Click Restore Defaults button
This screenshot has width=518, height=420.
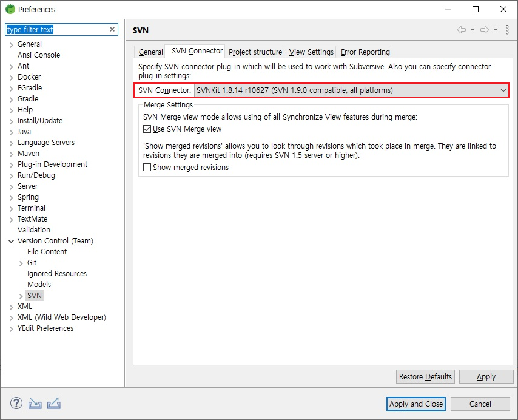click(425, 377)
